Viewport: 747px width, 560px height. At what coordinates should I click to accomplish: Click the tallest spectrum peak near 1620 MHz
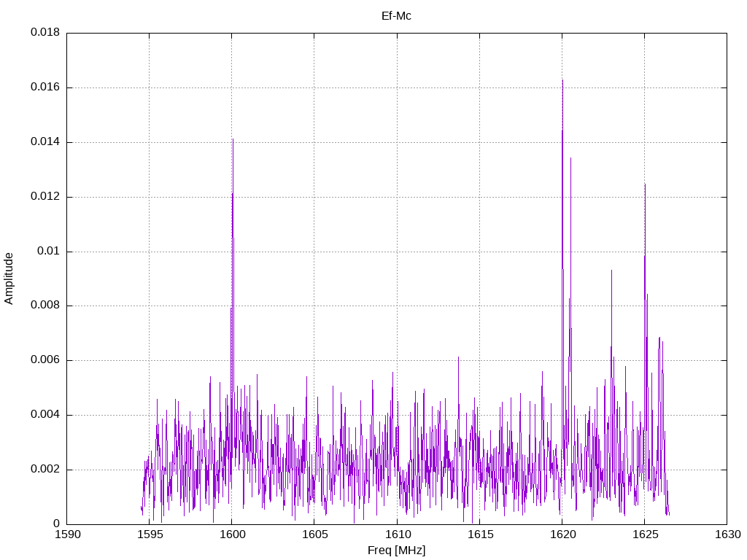(x=562, y=80)
